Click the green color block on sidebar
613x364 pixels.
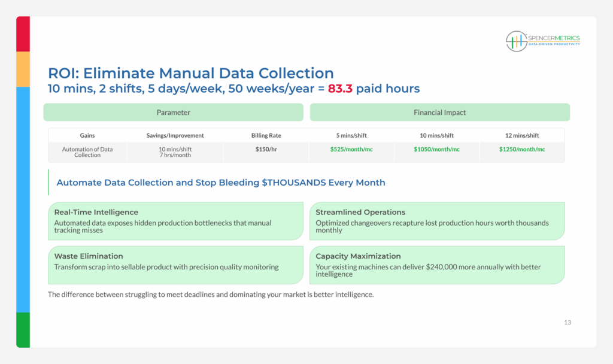pyautogui.click(x=23, y=329)
